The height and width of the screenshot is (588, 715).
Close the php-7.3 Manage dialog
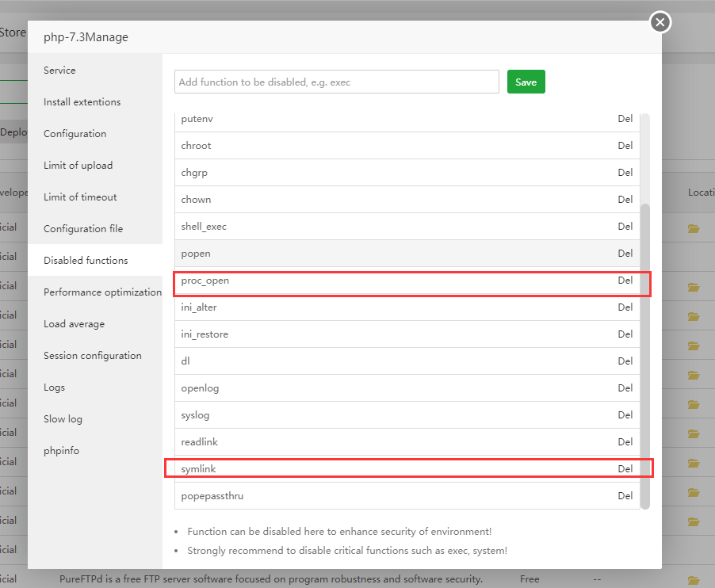tap(660, 22)
